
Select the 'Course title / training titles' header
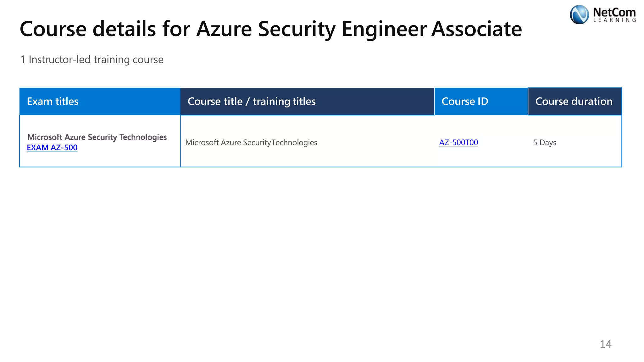307,101
